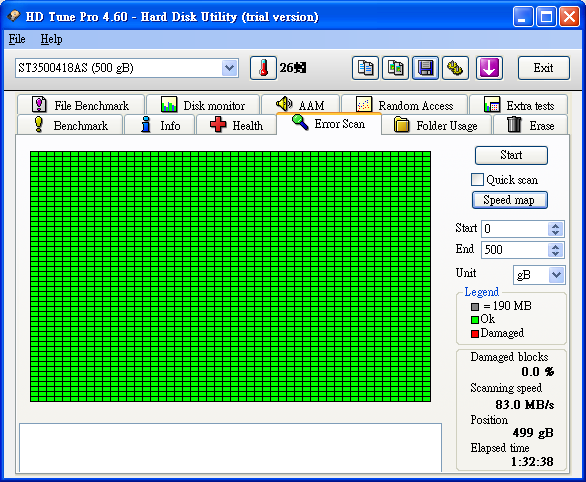Click the Legend group label
This screenshot has height=482, width=586.
(x=481, y=292)
